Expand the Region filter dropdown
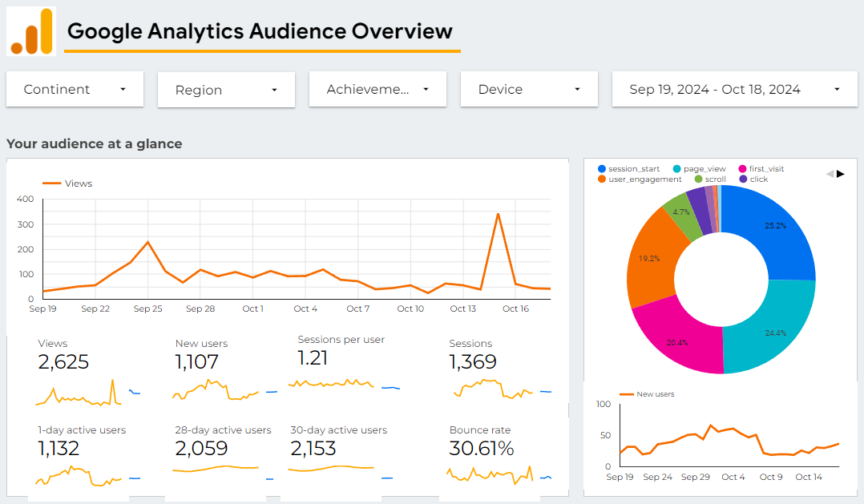The image size is (864, 504). coord(227,90)
